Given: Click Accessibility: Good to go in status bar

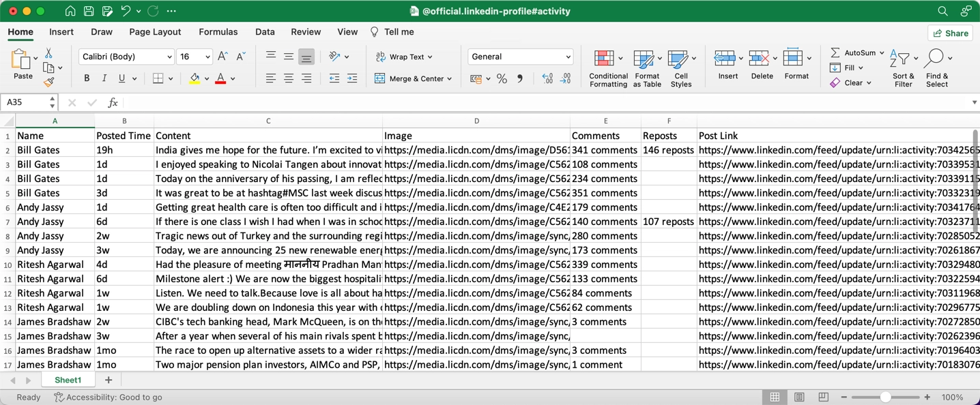Looking at the screenshot, I should tap(109, 397).
